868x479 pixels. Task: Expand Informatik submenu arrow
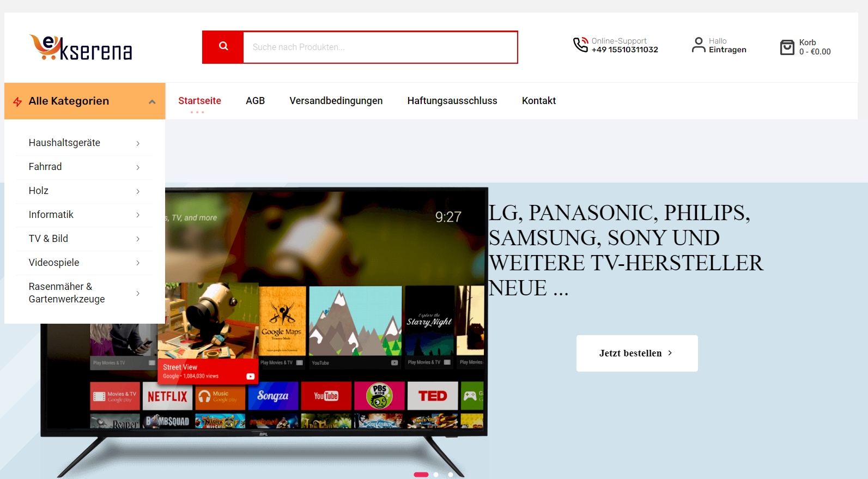[x=138, y=215]
